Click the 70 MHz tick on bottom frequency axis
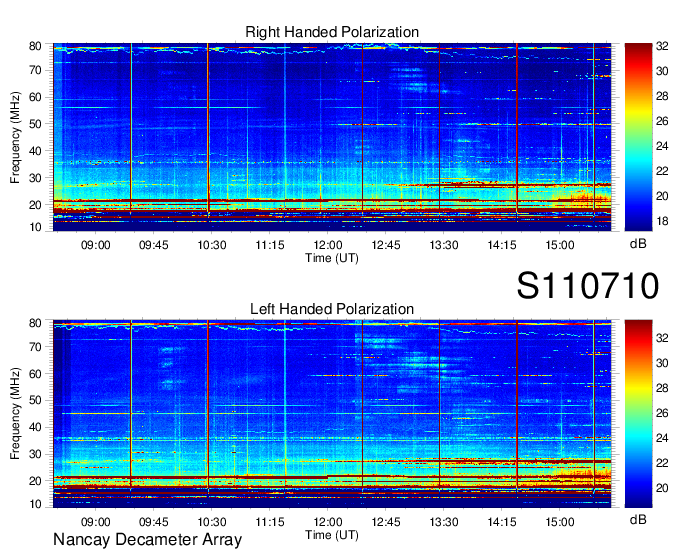Screen dimensions: 680x552 35,347
